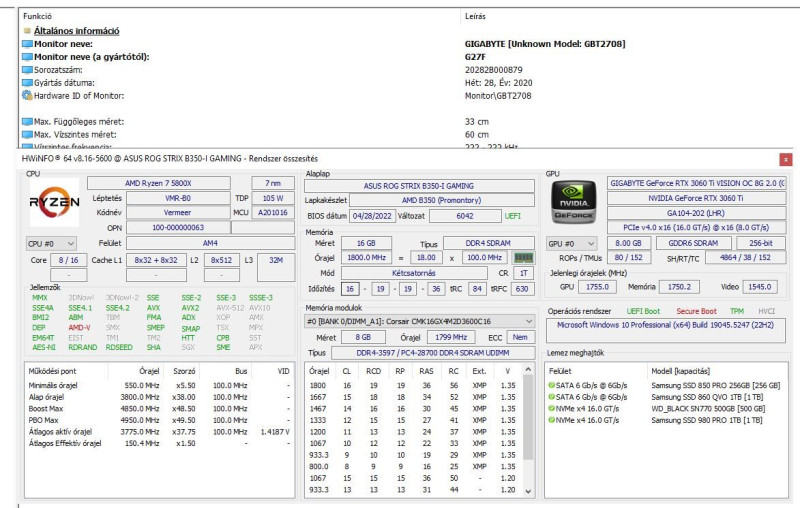Screen dimensions: 800x508
Task: Click the UEFI Boot status label
Action: point(643,311)
